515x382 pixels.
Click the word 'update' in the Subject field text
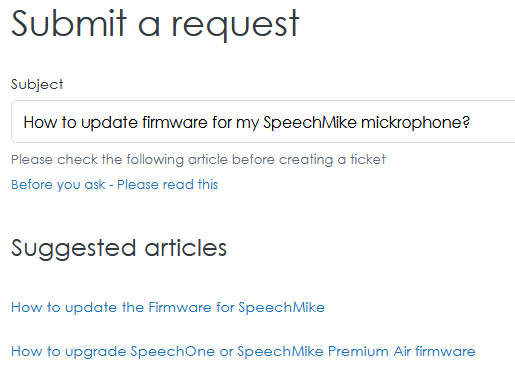pyautogui.click(x=109, y=123)
